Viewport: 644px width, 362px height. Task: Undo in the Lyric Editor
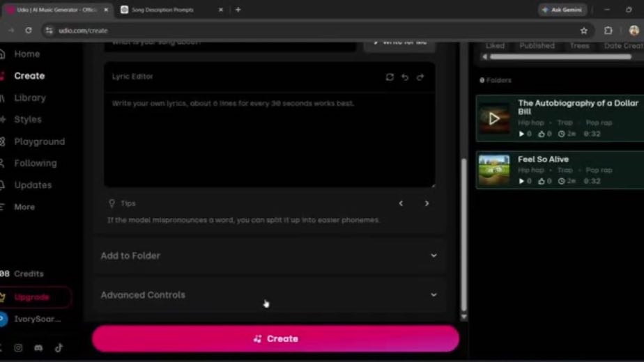[405, 77]
